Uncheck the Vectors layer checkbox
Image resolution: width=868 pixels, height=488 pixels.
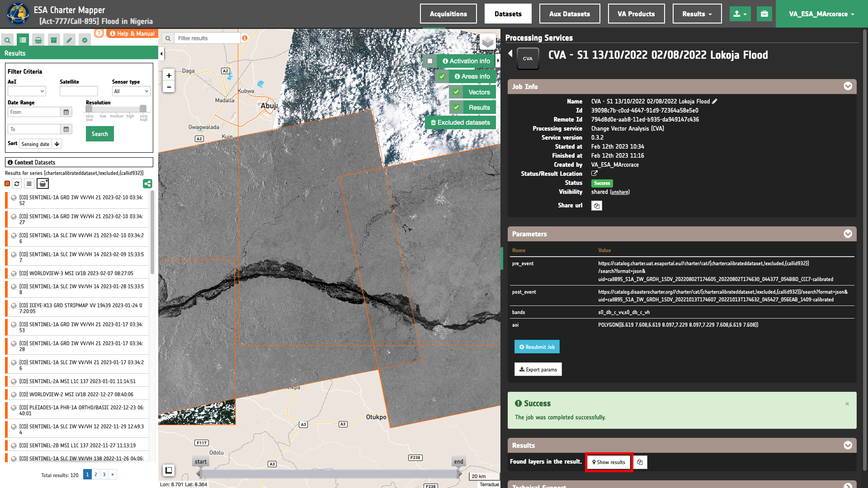456,92
